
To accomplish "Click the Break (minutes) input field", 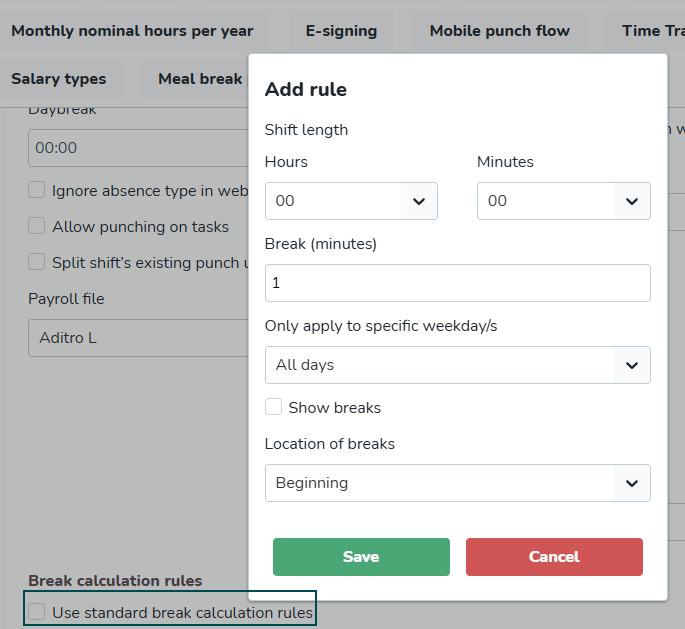I will point(457,283).
